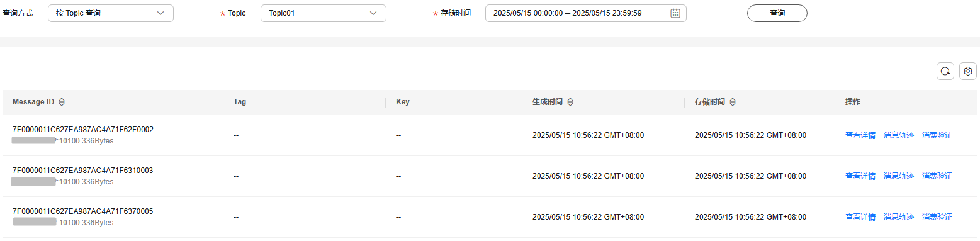Click 查看详情 for message ending F6370005
This screenshot has height=241, width=980.
860,217
